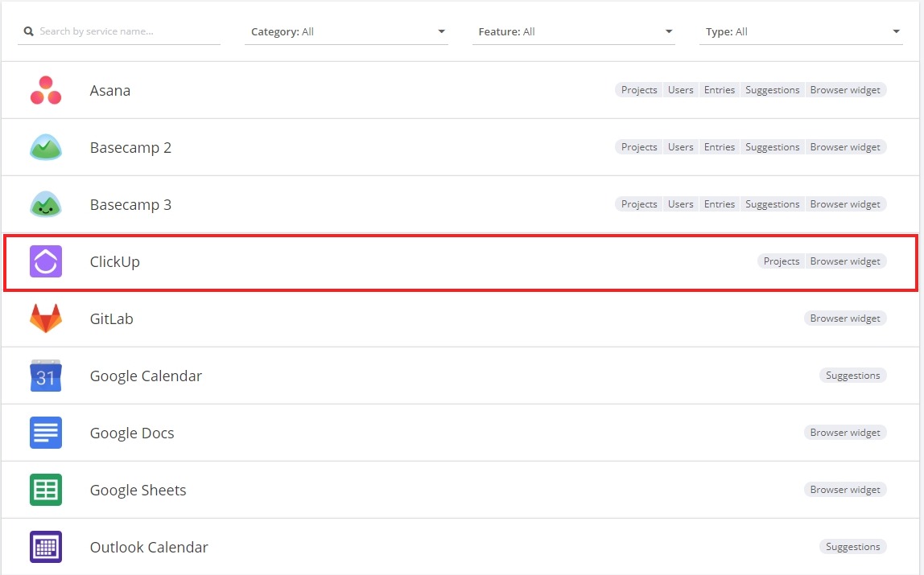
Task: Click the Basecamp 3 logo icon
Action: (x=46, y=204)
